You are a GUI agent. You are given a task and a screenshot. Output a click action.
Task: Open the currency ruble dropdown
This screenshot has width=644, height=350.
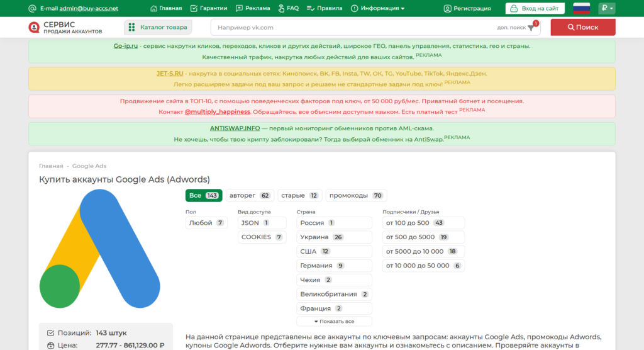pyautogui.click(x=607, y=8)
